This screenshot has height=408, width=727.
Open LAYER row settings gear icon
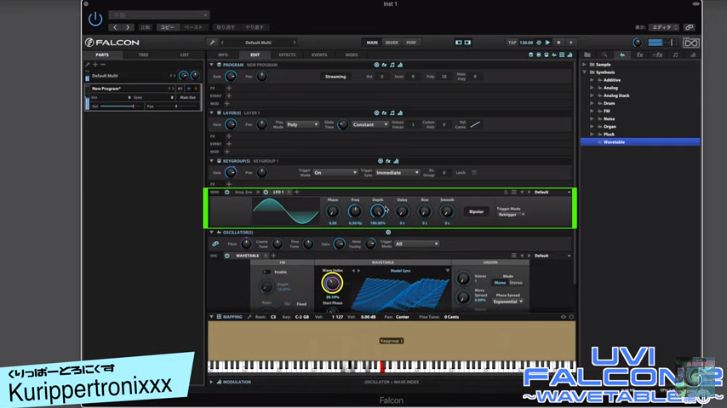point(376,113)
